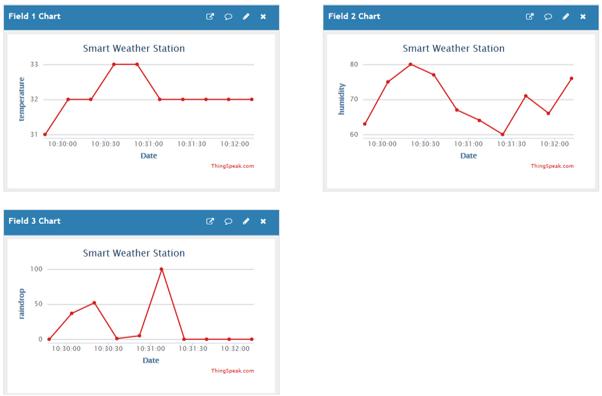Follow ThingSpeak.com link in humidity chart
Image resolution: width=602 pixels, height=396 pixels.
coord(552,166)
